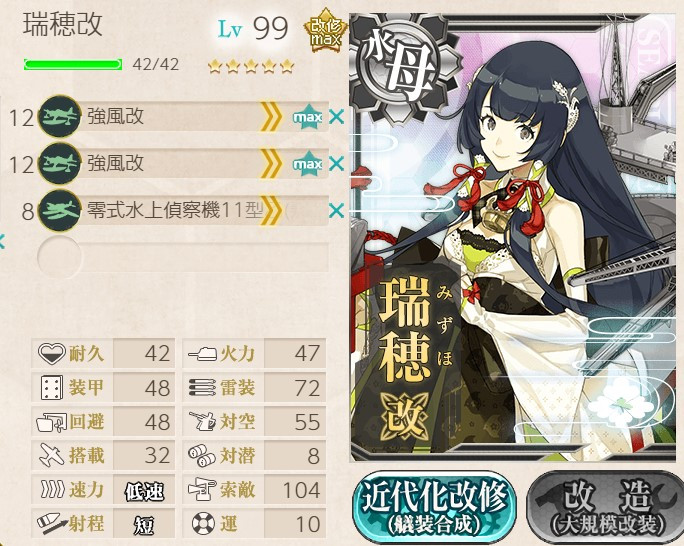This screenshot has height=546, width=684.
Task: Click the chevrons on 零式水上偵察機11型 row
Action: tap(270, 211)
